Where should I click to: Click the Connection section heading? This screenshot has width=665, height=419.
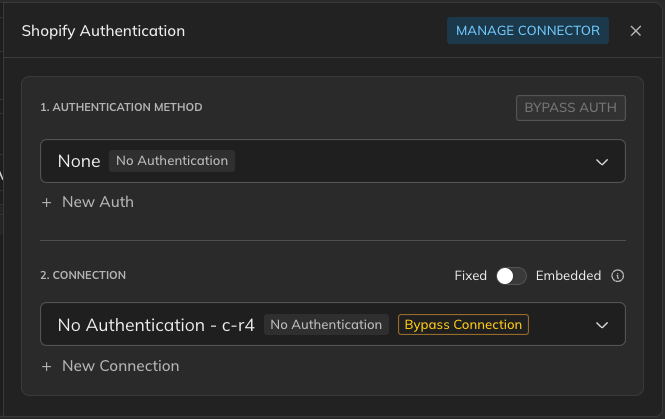pos(83,275)
